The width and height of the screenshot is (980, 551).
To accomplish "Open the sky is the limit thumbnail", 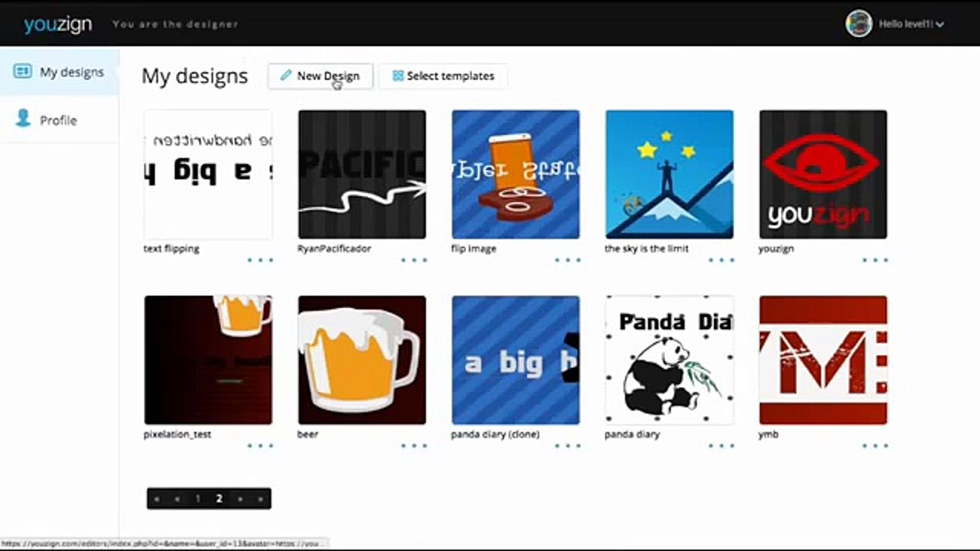I will tap(669, 174).
